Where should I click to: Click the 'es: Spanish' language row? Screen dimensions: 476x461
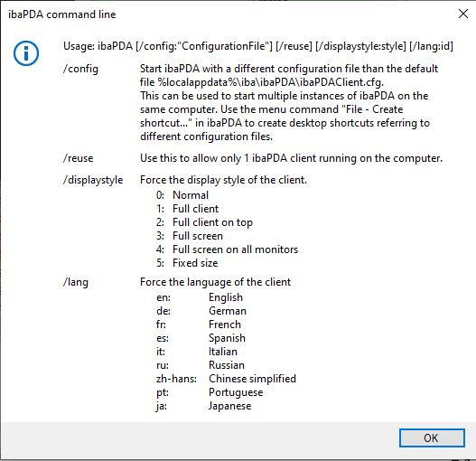pyautogui.click(x=201, y=338)
